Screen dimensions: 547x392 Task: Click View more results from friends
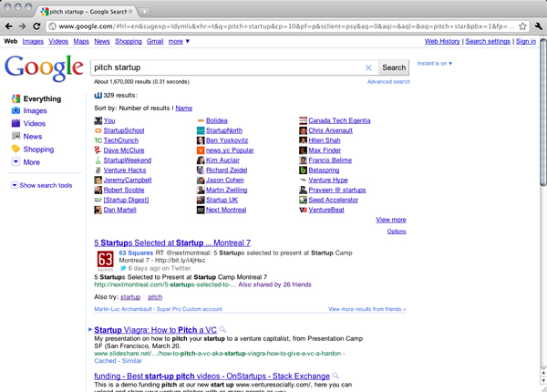coord(367,309)
